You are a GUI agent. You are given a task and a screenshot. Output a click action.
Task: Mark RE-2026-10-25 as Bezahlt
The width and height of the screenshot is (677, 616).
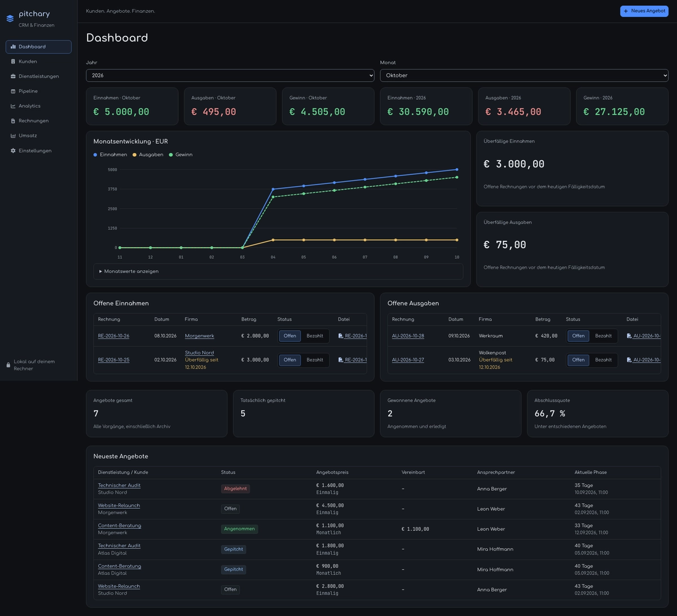click(315, 360)
